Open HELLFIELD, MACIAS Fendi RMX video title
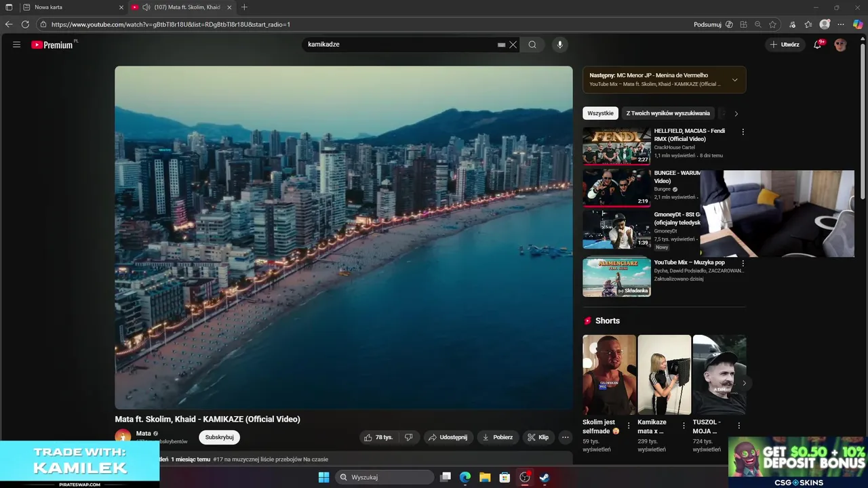 point(689,135)
